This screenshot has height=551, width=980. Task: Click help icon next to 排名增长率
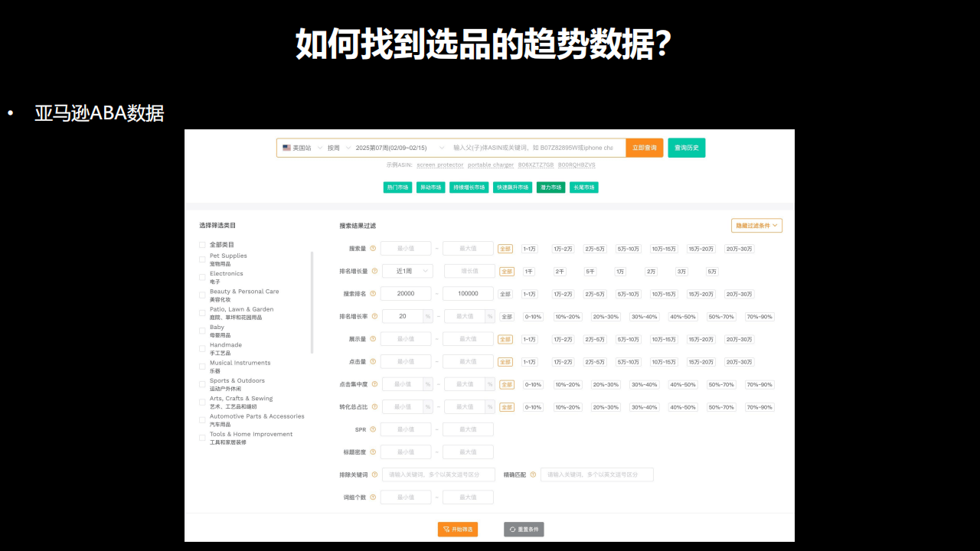[374, 316]
